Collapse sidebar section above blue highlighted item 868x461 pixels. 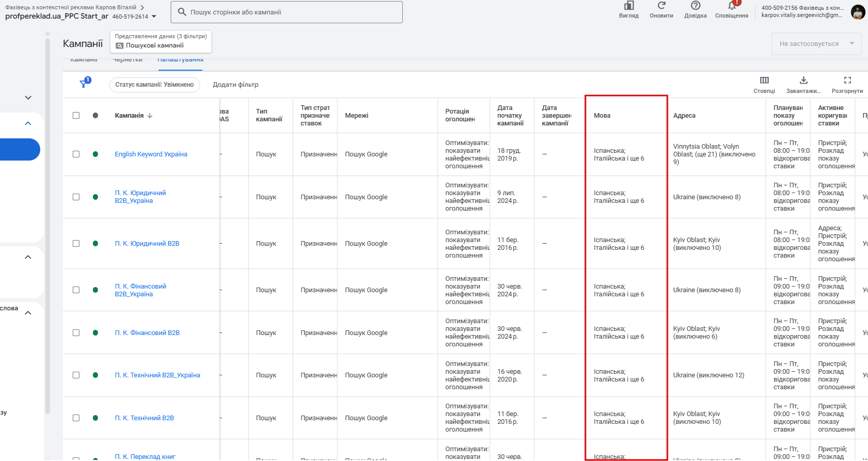28,123
